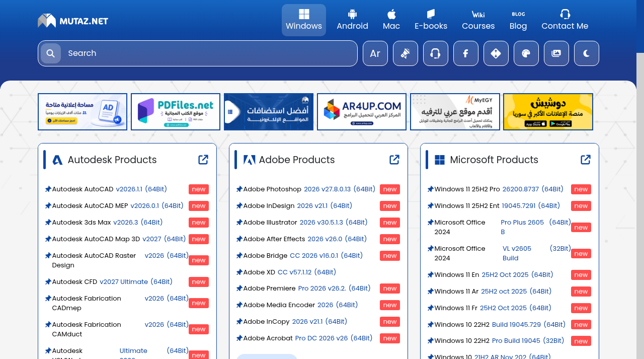Open Microsoft Office 2024 Pro Plus link
The image size is (644, 359).
coord(503,227)
